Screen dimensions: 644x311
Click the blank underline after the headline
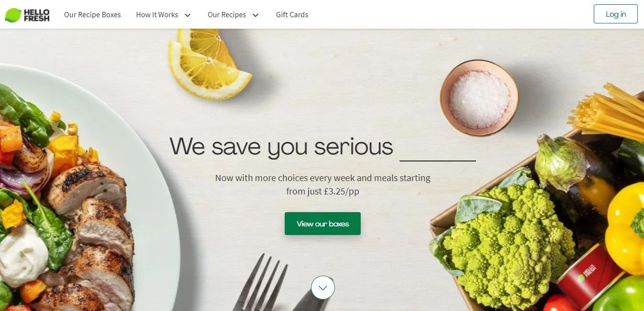pos(438,161)
